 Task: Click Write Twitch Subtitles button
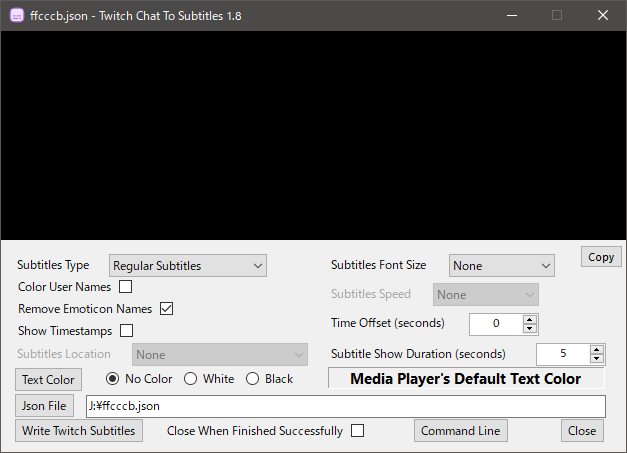click(79, 431)
